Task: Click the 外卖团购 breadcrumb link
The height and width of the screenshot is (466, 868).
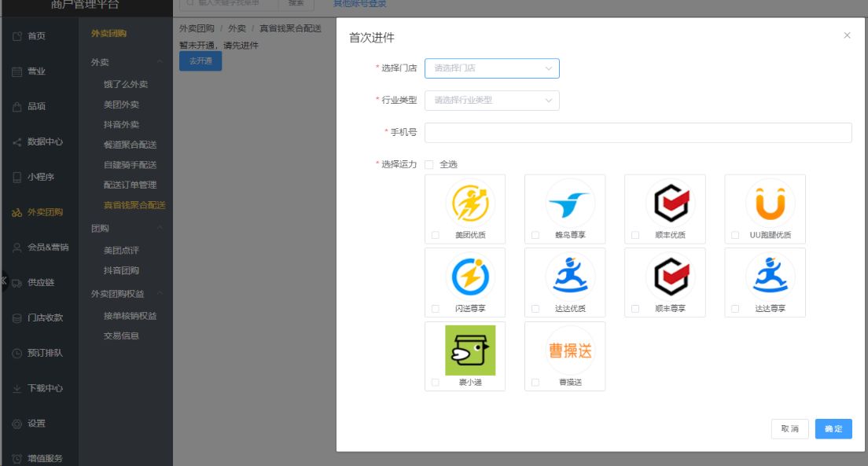Action: (197, 28)
